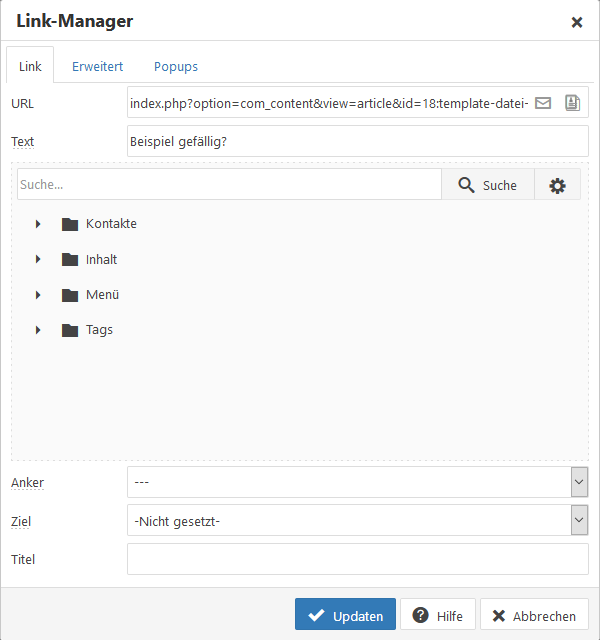
Task: Expand the Inhalt tree node
Action: [38, 259]
